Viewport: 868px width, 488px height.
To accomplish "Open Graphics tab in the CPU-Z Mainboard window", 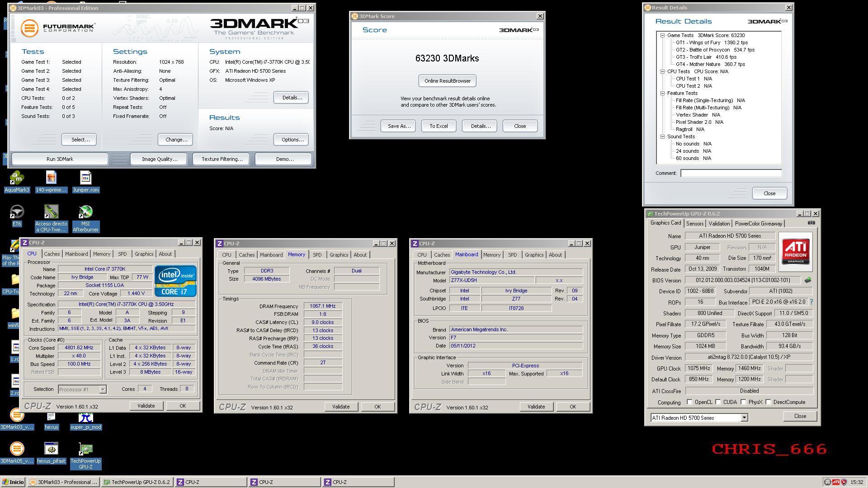I will tap(534, 255).
